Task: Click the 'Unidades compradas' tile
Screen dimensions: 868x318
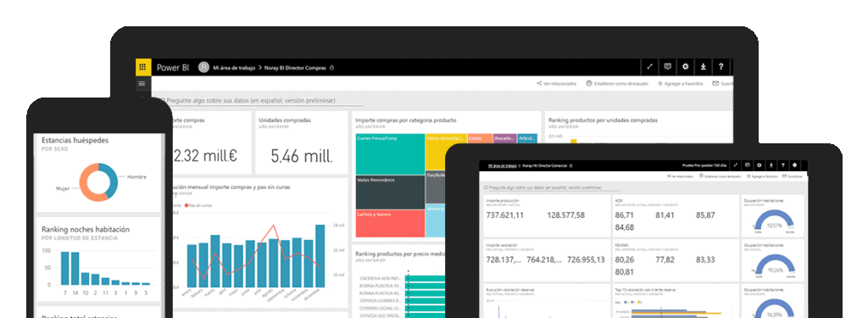Action: coord(302,143)
